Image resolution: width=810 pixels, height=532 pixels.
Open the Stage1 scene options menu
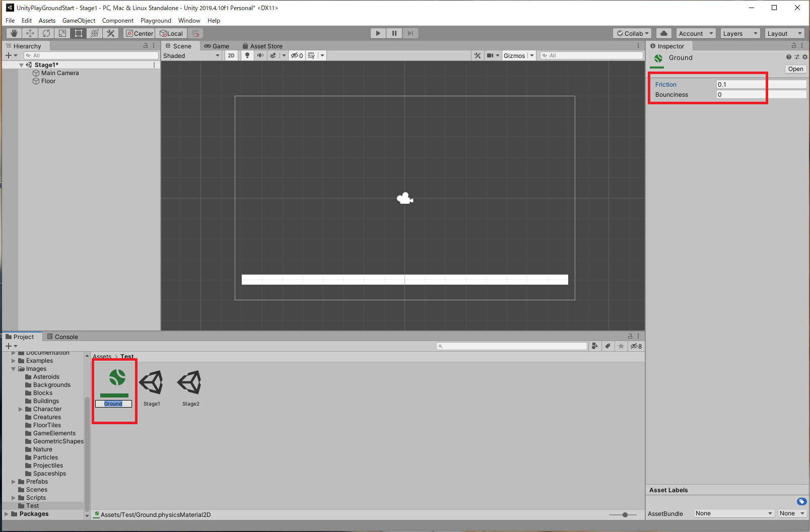(154, 65)
